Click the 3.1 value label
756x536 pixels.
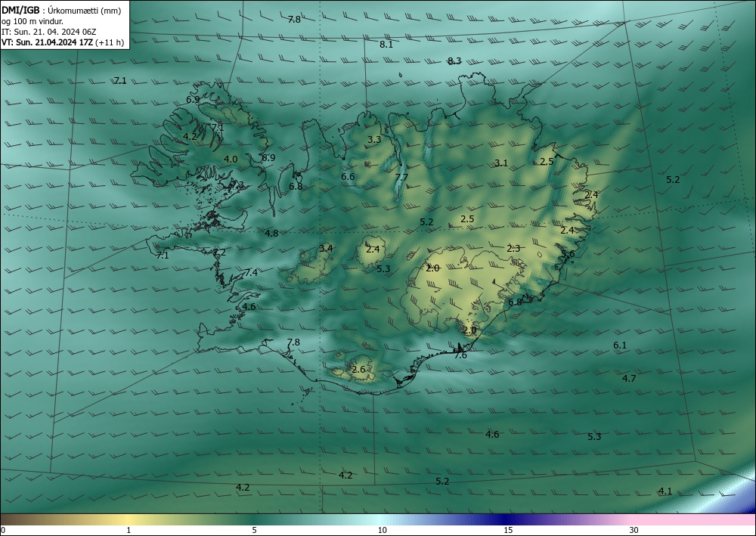pyautogui.click(x=501, y=163)
